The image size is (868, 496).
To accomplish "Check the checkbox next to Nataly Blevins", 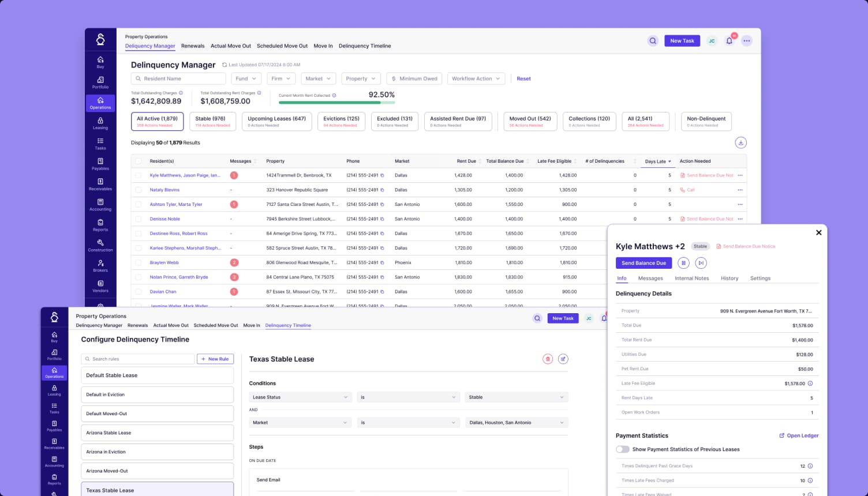I will (x=139, y=190).
